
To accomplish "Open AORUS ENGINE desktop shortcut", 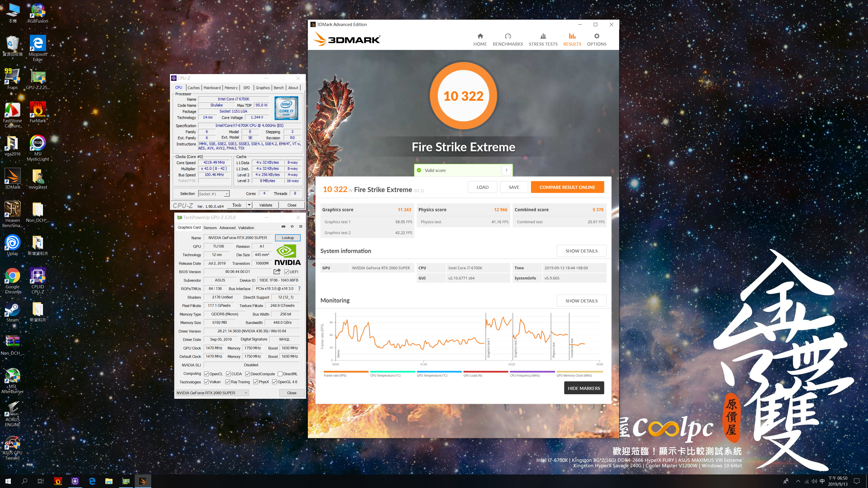I will 12,414.
